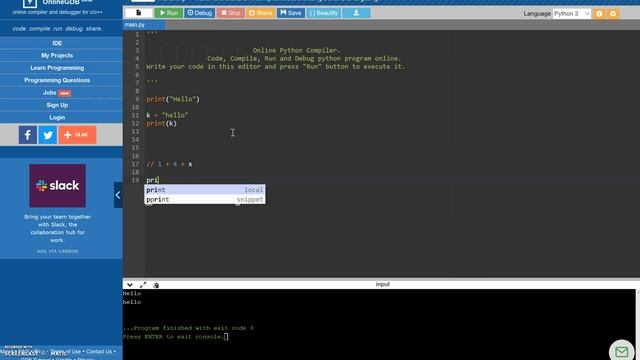This screenshot has width=640, height=360.
Task: Expand console using the fullscreen arrows icon
Action: pos(143,285)
